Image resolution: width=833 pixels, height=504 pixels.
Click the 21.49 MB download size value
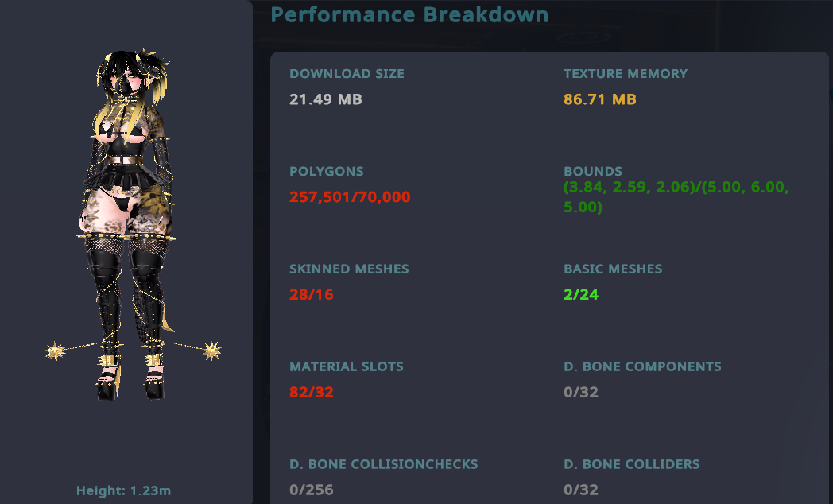pyautogui.click(x=326, y=99)
